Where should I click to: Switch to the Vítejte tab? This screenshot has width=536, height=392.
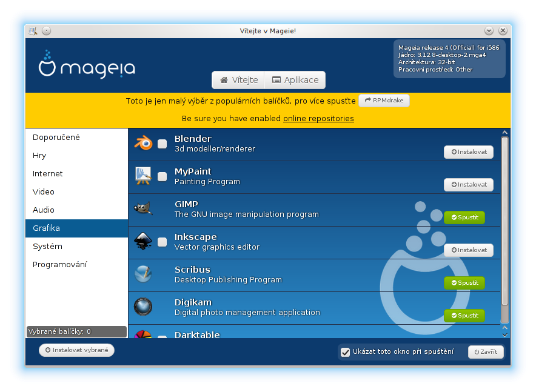[x=239, y=80]
